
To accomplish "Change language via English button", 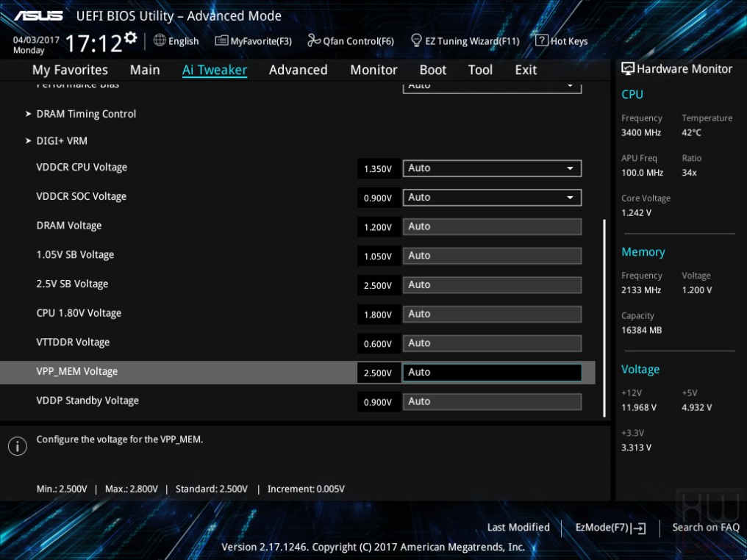I will 176,41.
